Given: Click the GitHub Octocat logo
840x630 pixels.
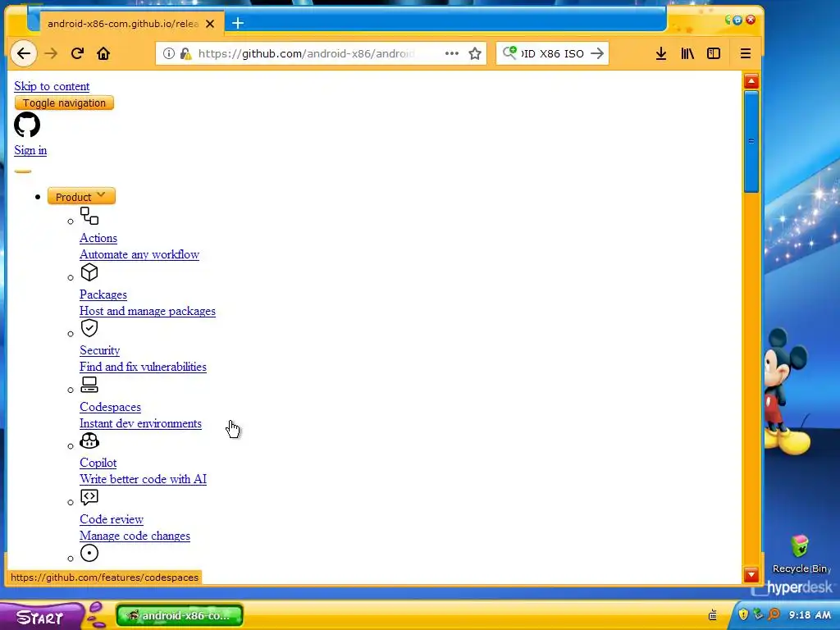Looking at the screenshot, I should click(27, 125).
